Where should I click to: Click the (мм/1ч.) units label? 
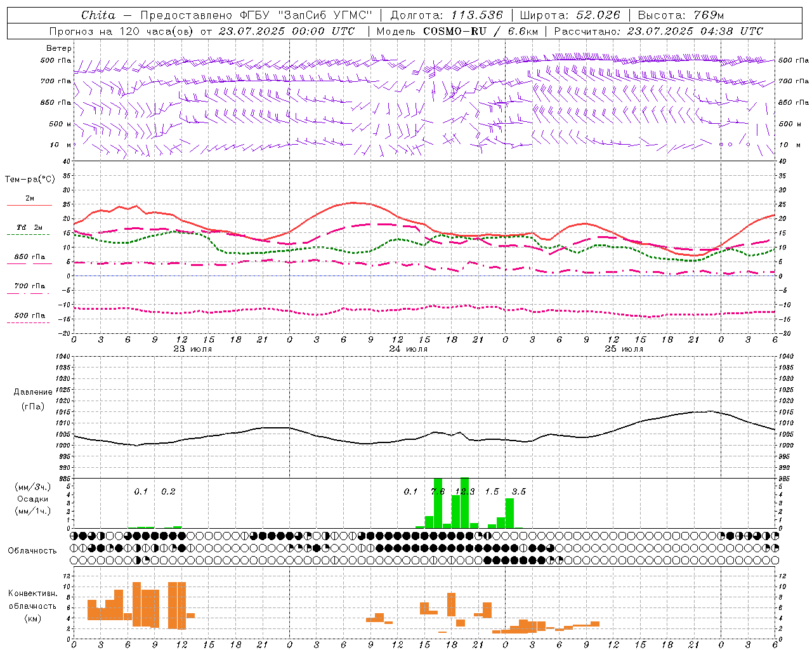[33, 511]
